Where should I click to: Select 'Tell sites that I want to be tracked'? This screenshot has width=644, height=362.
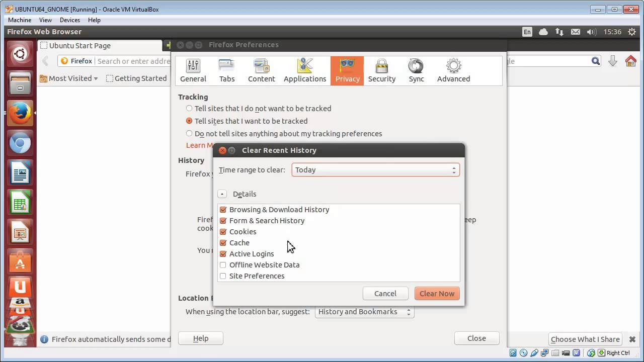[189, 121]
